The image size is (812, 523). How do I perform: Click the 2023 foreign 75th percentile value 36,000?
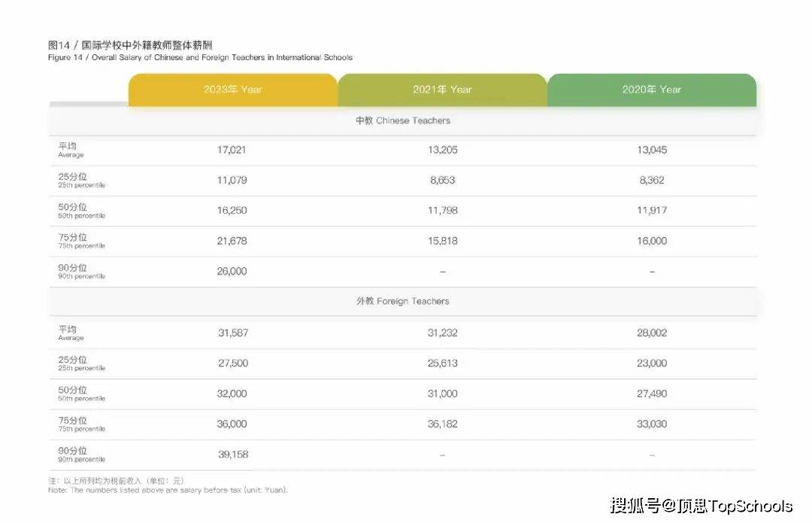[x=232, y=424]
